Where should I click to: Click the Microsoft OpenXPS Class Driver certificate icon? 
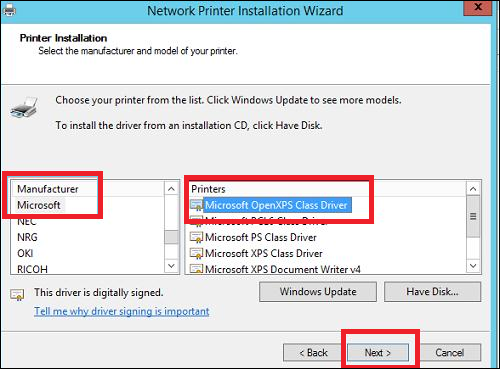coord(196,205)
